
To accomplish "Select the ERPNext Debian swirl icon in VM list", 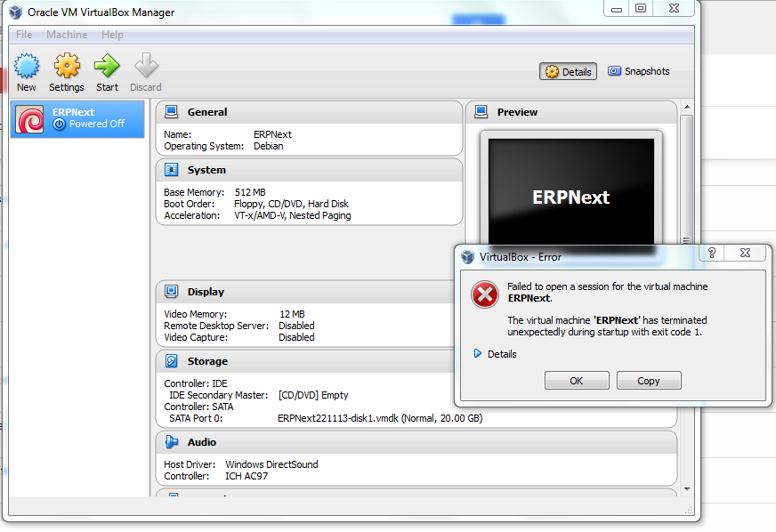I will (29, 119).
